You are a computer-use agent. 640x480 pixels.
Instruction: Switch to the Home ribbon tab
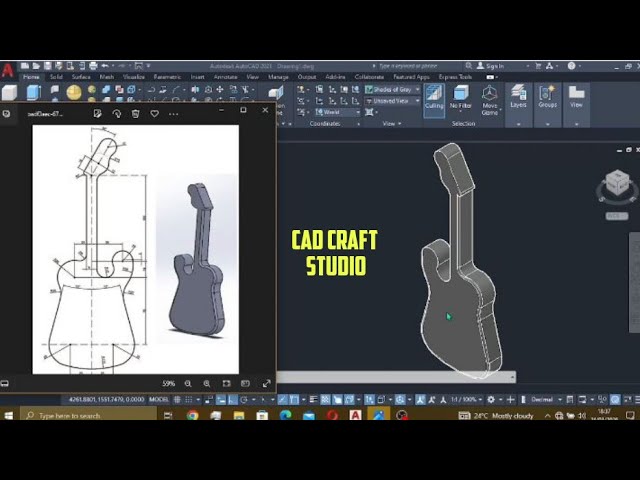(x=31, y=77)
